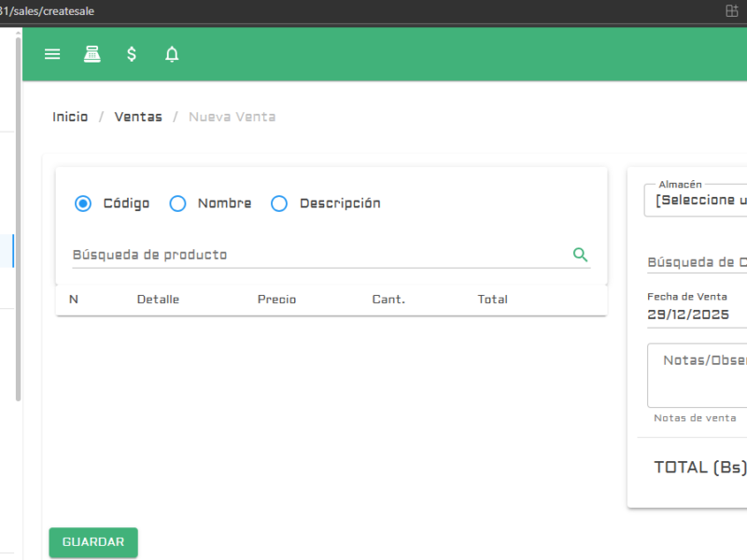The width and height of the screenshot is (747, 560).
Task: Select the Código search option
Action: coord(82,203)
